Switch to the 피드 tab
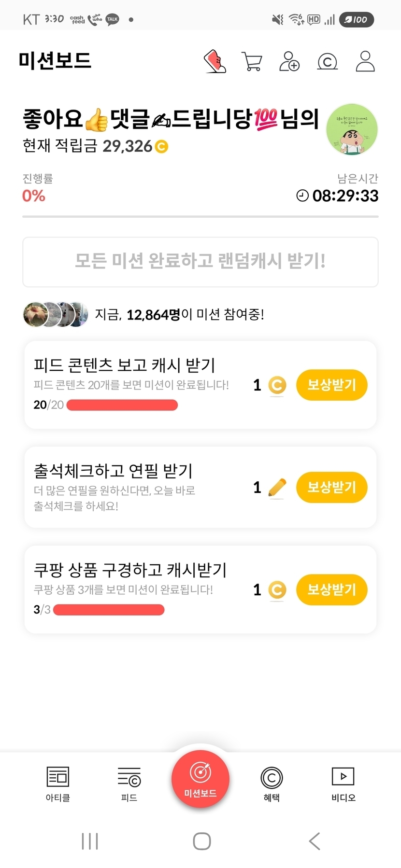401x868 pixels. 129,783
